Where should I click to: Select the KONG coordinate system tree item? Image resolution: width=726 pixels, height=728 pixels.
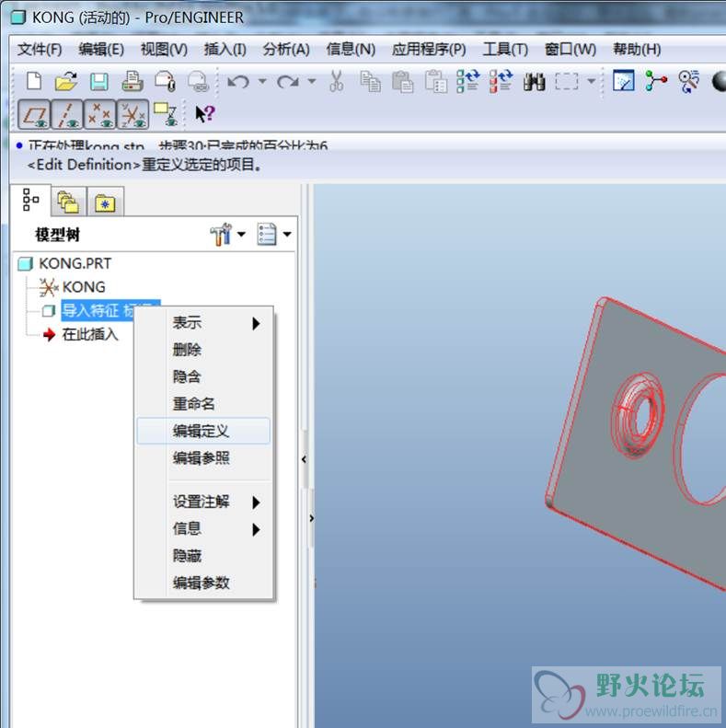tap(73, 287)
